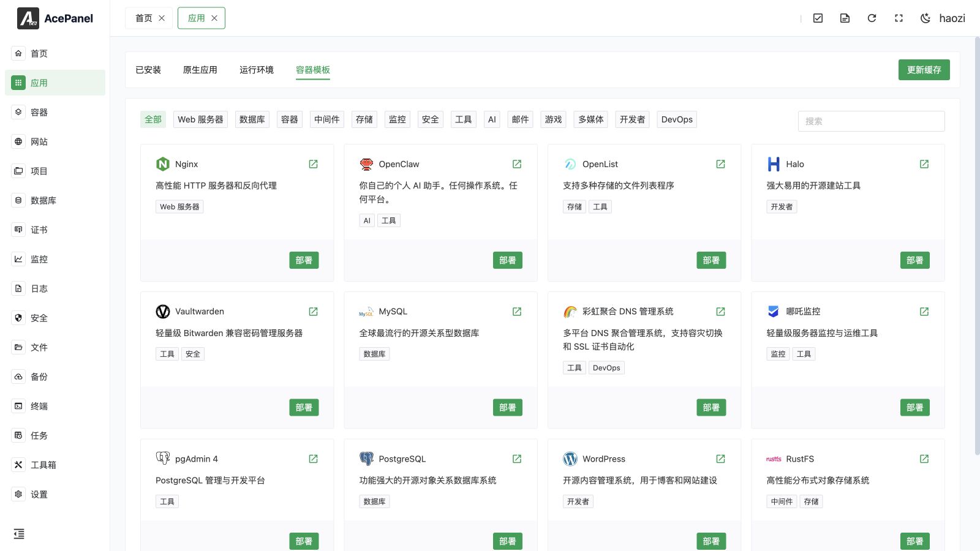Deploy the 彩虹聚合 DNS 管理系统 template
Viewport: 980px width, 551px height.
tap(711, 408)
